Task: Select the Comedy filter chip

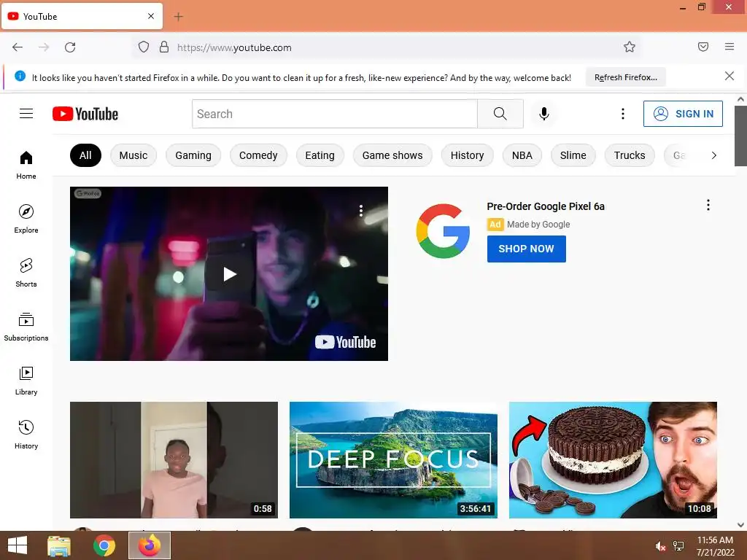Action: coord(258,155)
